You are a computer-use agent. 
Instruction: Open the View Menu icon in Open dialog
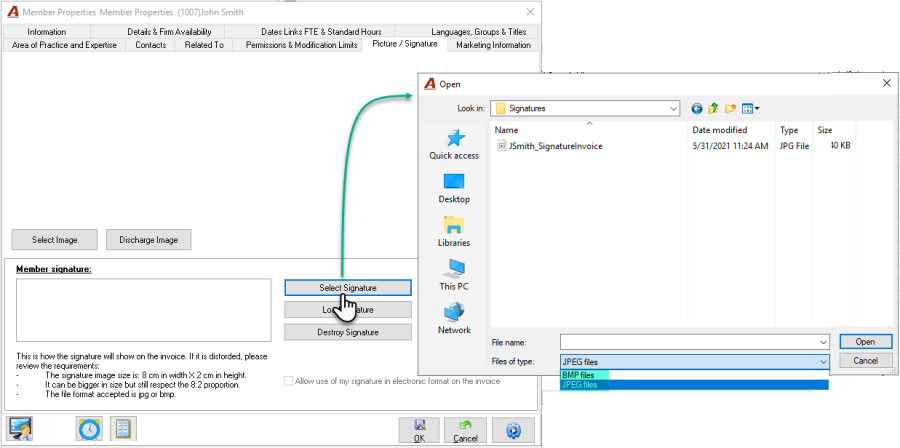(x=750, y=108)
